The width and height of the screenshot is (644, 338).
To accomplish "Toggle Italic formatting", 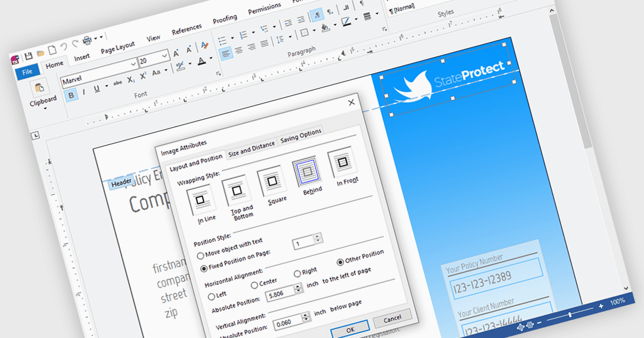I will (x=84, y=92).
